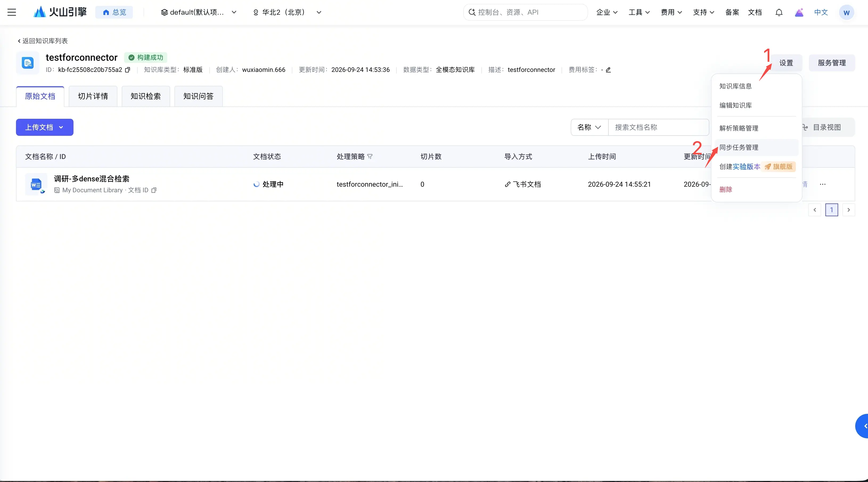Choose 删除 in settings menu
This screenshot has height=482, width=868.
coord(756,190)
